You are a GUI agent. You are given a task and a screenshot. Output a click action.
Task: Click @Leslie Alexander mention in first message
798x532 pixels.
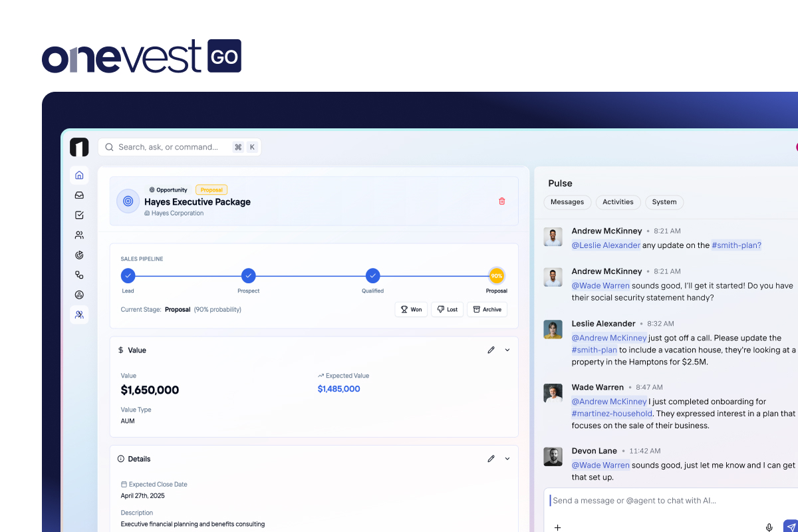(606, 245)
